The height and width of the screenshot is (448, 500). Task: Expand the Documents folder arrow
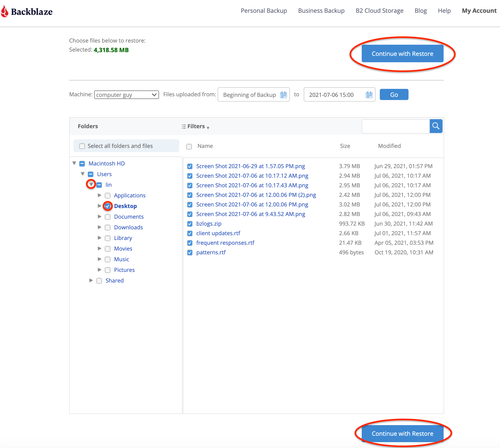coord(99,217)
